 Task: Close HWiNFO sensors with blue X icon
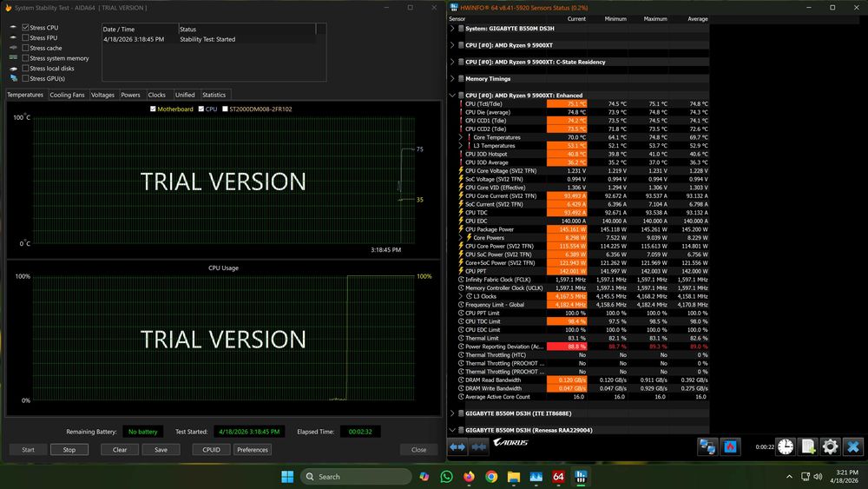(x=853, y=446)
